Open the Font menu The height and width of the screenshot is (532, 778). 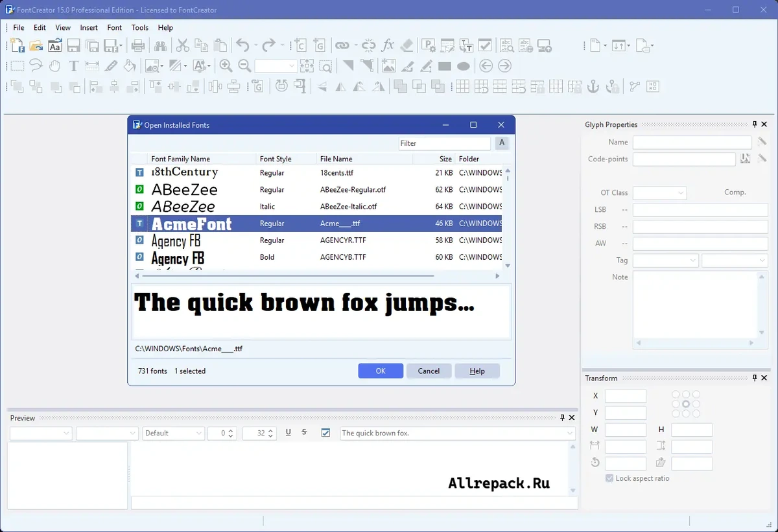(115, 28)
